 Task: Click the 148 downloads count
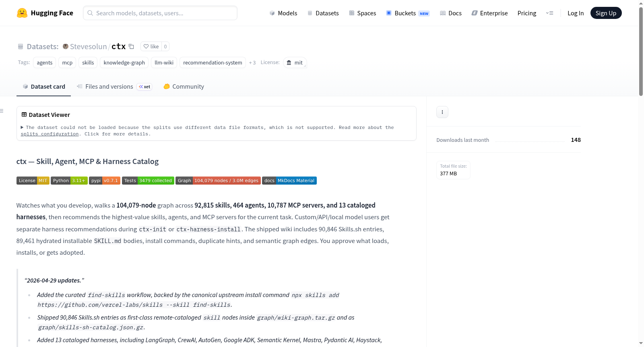576,140
